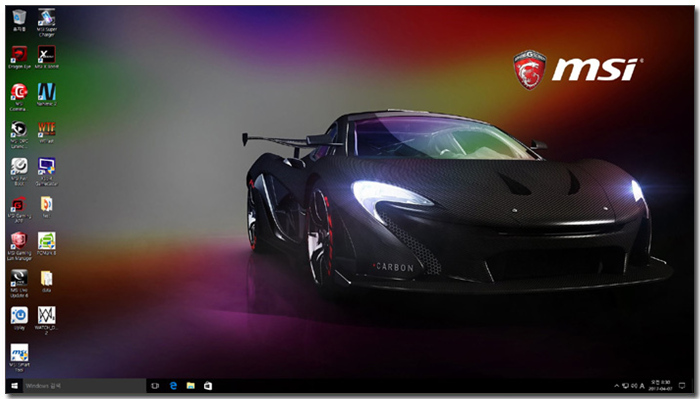Launch the MSI X Boost shortcut
Screen dimensions: 700x399
tap(46, 58)
